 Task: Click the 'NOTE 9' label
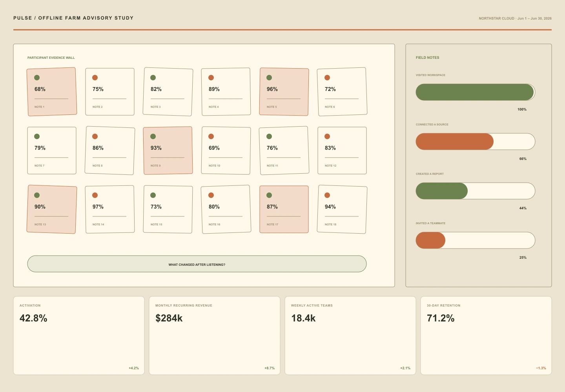(x=156, y=166)
